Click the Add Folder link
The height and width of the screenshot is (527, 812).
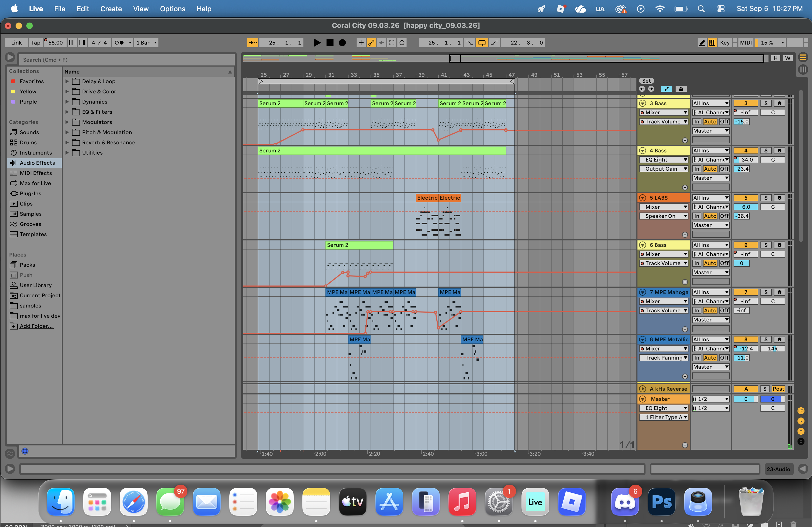click(36, 326)
